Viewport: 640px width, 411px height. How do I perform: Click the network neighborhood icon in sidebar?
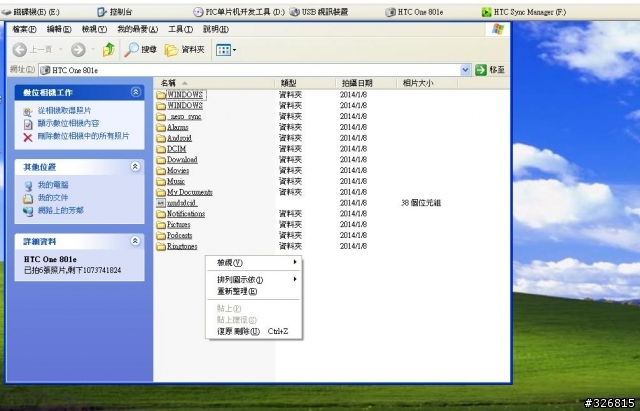[28, 211]
